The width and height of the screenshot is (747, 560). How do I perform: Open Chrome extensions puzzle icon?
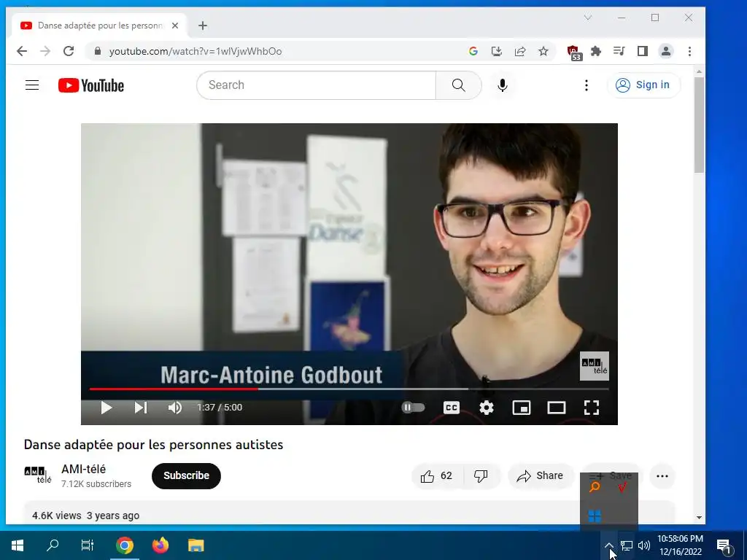pos(595,51)
